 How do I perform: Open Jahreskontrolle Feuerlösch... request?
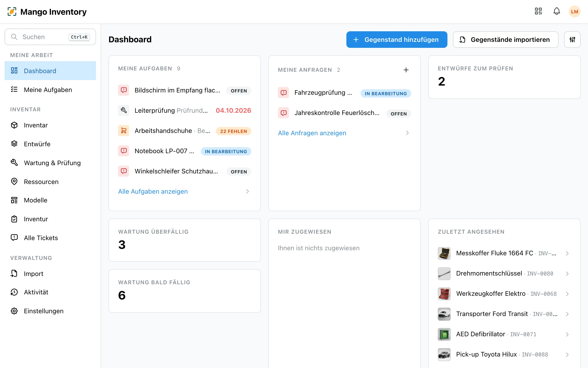tap(345, 113)
